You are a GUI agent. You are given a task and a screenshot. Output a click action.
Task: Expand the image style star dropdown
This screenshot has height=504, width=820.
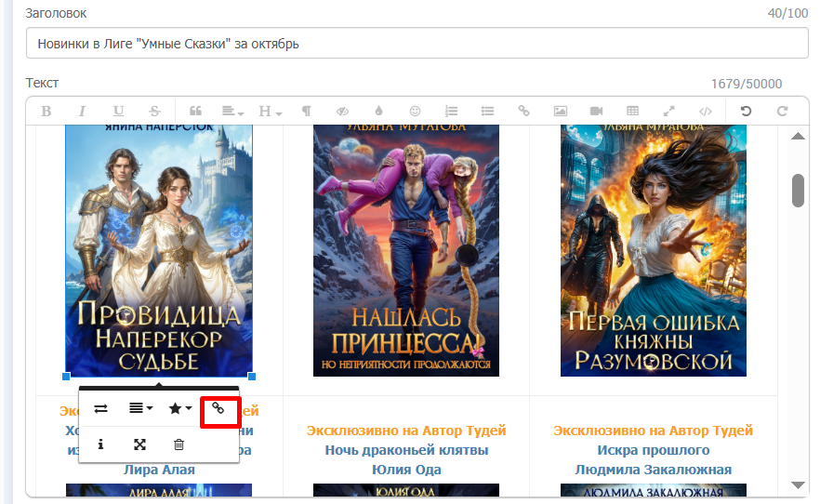point(179,408)
